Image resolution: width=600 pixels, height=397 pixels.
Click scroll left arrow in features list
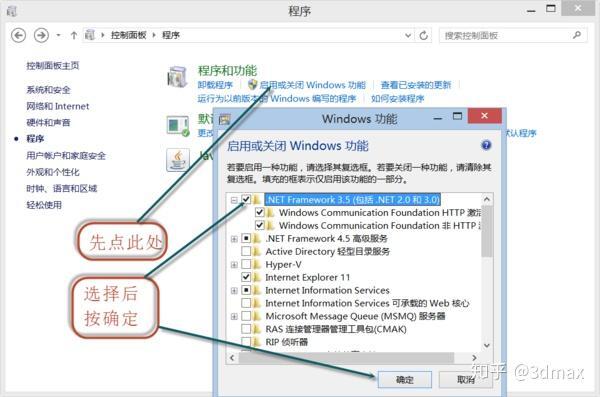click(x=232, y=358)
